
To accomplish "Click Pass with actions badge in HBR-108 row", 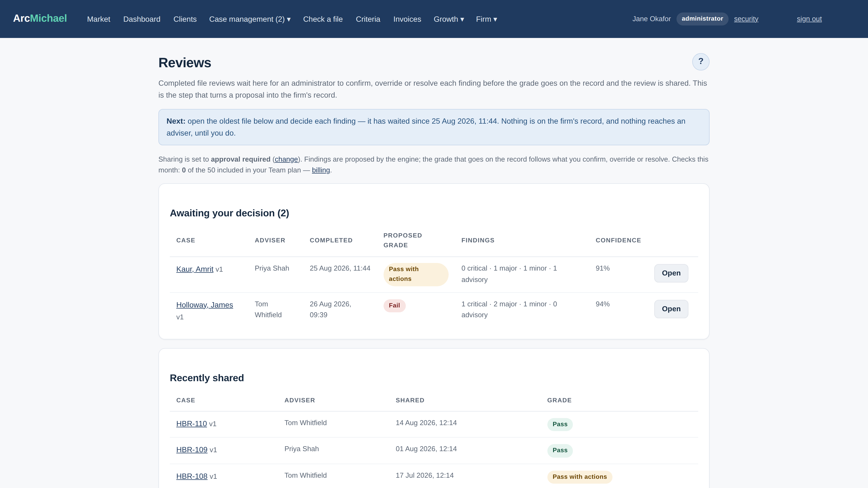I will (x=580, y=477).
